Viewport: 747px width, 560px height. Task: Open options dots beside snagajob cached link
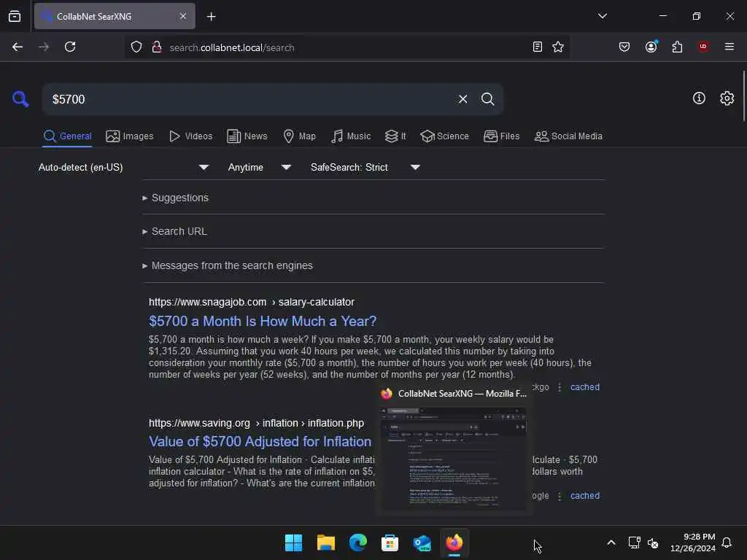[x=560, y=387]
